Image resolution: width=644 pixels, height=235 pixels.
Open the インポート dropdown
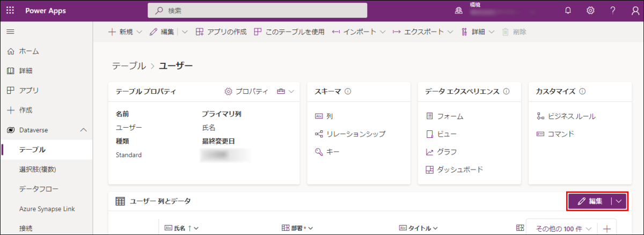tap(358, 32)
